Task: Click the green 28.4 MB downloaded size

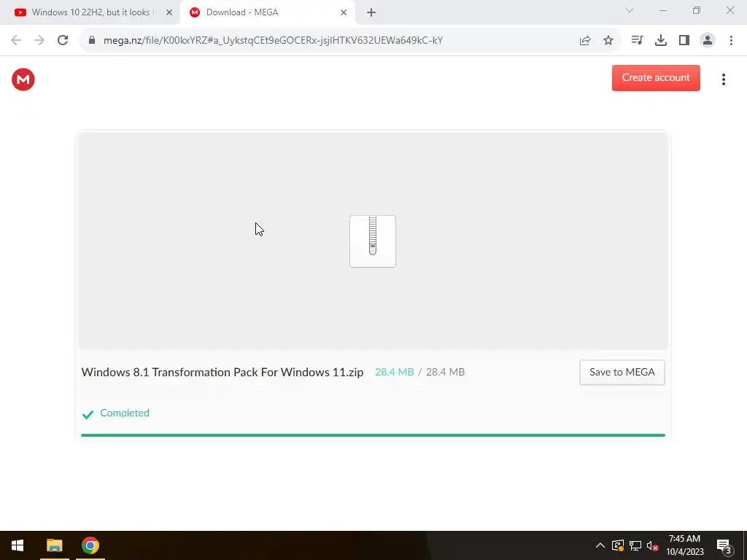Action: click(394, 372)
